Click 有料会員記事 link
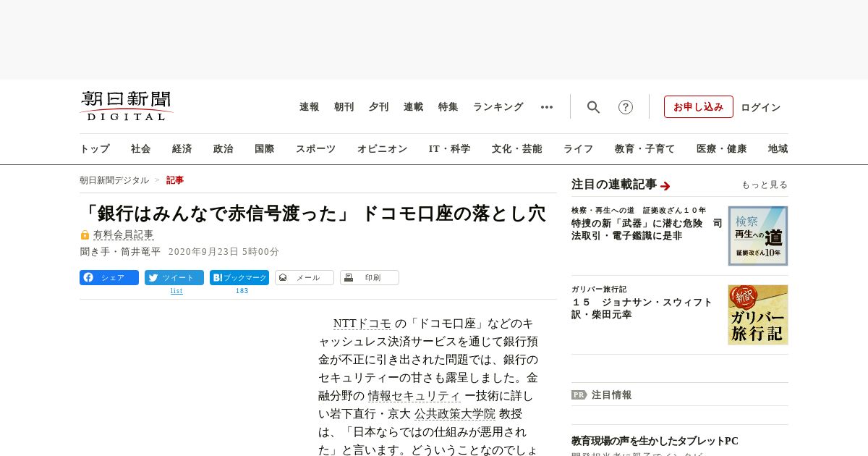 [123, 235]
